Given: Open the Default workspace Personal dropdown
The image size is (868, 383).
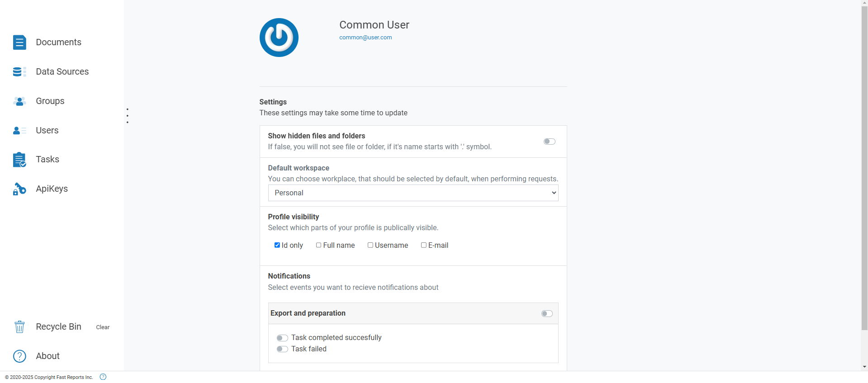Looking at the screenshot, I should (413, 193).
